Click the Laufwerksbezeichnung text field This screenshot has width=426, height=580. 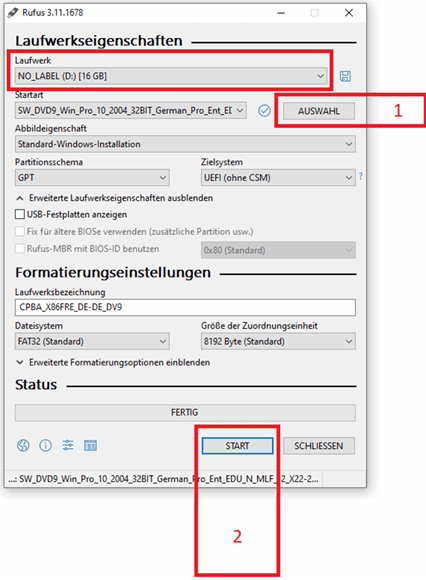point(185,307)
